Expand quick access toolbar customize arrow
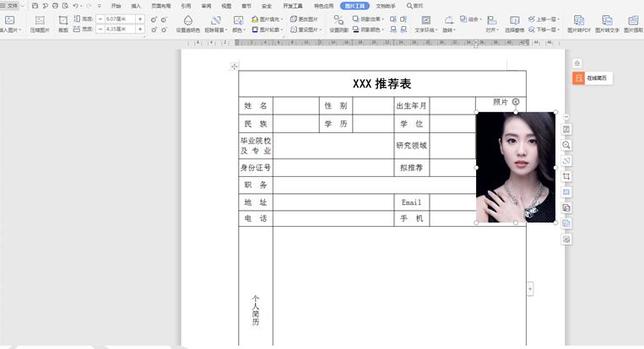This screenshot has width=644, height=349. 99,6
